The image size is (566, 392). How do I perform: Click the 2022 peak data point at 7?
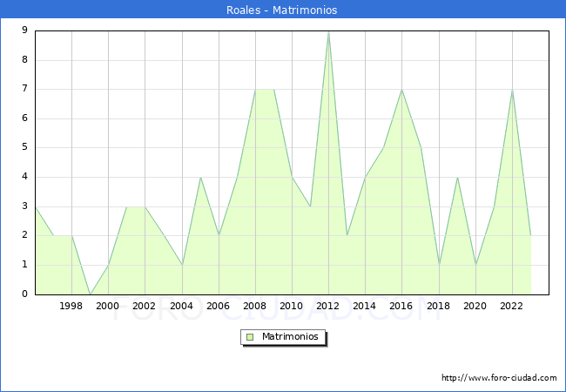point(512,90)
